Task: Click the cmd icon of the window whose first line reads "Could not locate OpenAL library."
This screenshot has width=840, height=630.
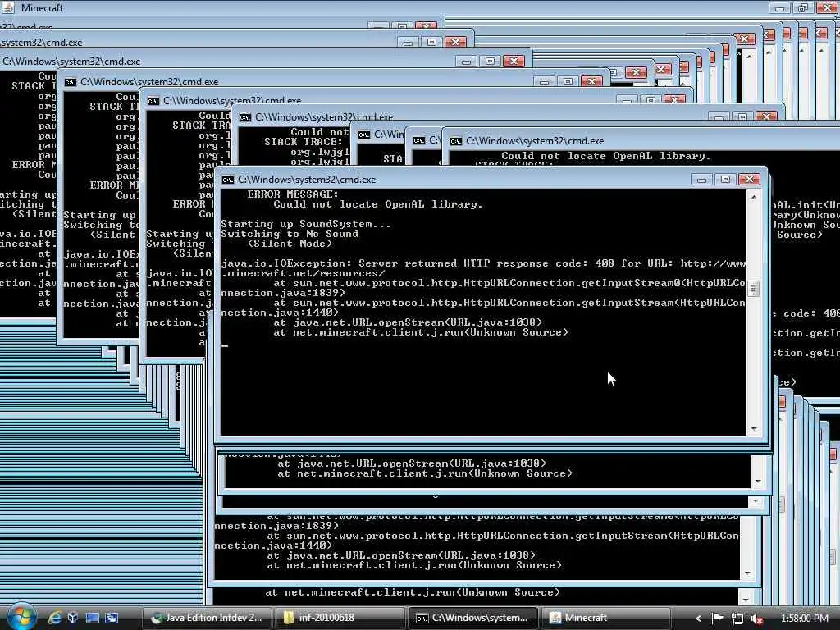Action: [456, 141]
